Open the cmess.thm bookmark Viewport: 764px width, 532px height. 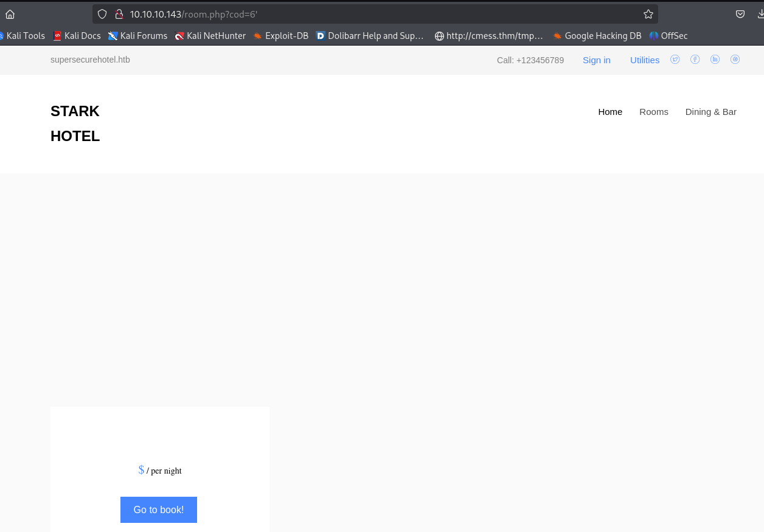488,36
